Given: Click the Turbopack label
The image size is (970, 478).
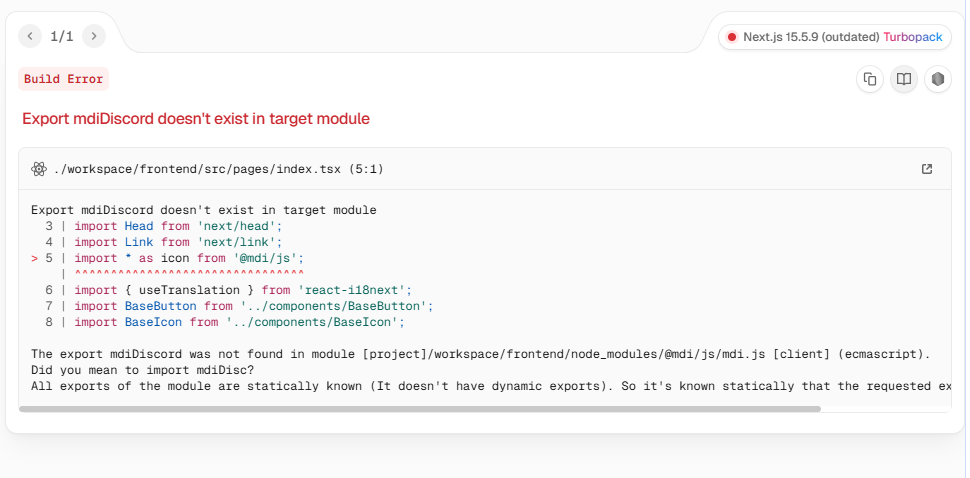Looking at the screenshot, I should coord(912,37).
